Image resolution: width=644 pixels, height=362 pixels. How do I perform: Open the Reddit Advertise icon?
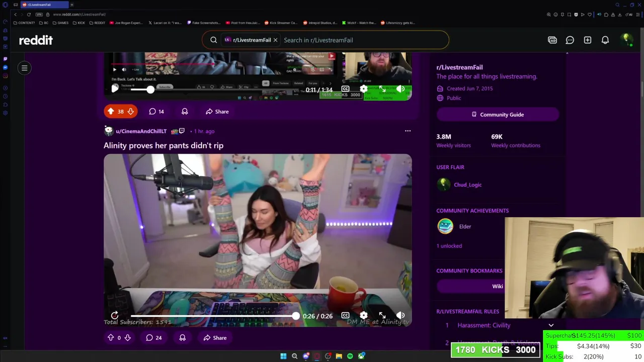552,40
